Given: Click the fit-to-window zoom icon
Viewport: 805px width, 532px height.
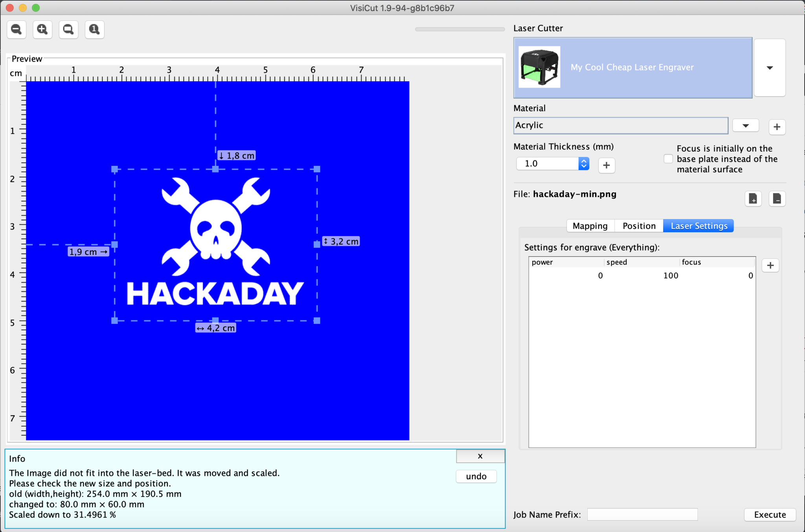Looking at the screenshot, I should click(x=68, y=29).
